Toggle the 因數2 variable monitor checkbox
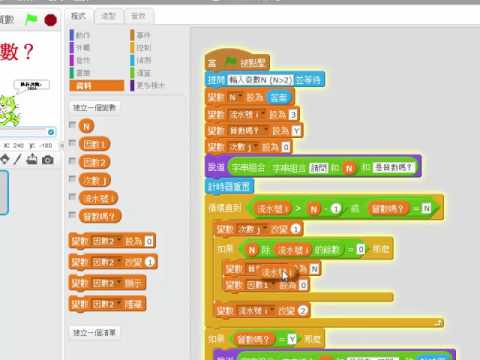This screenshot has width=480, height=360. tap(72, 161)
